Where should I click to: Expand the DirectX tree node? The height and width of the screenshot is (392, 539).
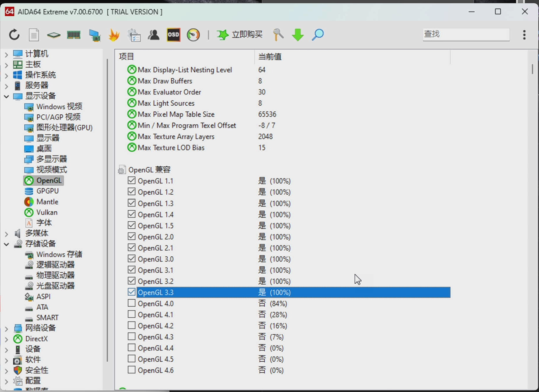click(6, 339)
